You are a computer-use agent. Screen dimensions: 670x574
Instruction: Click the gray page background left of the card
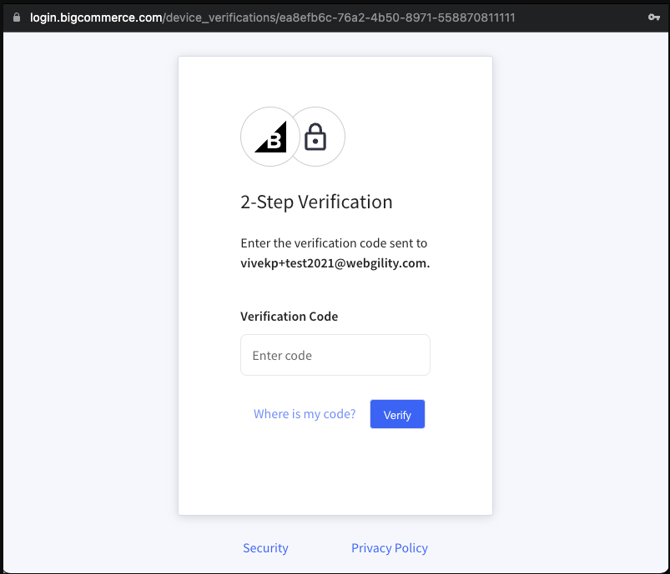(90, 300)
